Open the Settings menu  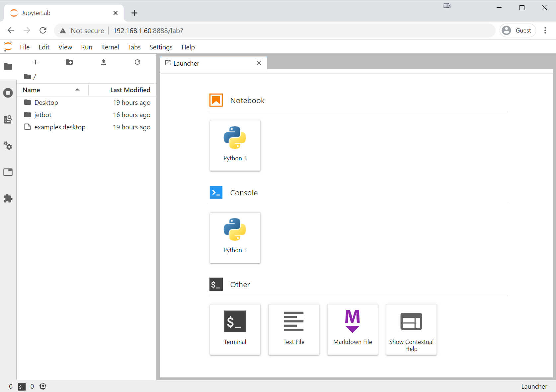[161, 47]
